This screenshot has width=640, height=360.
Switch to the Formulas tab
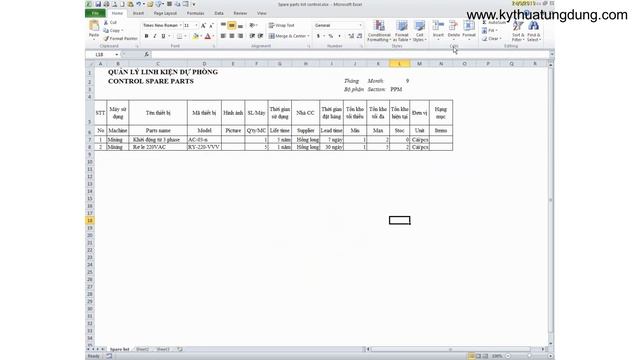click(x=196, y=13)
